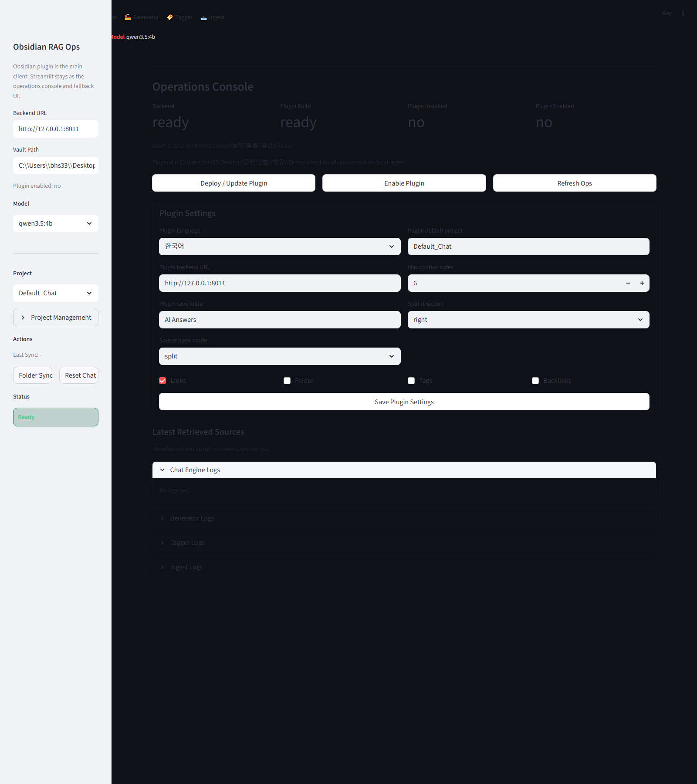The height and width of the screenshot is (784, 697).
Task: Uncheck the Links checkbox
Action: click(162, 380)
